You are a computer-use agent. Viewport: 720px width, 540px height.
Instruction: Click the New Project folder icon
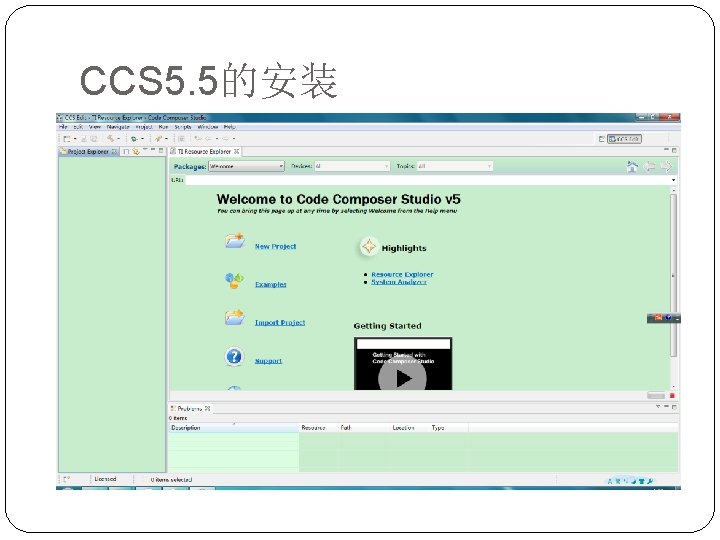(235, 241)
